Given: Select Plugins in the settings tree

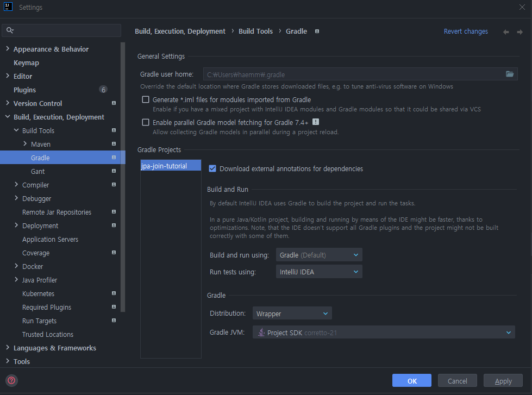Looking at the screenshot, I should (24, 90).
